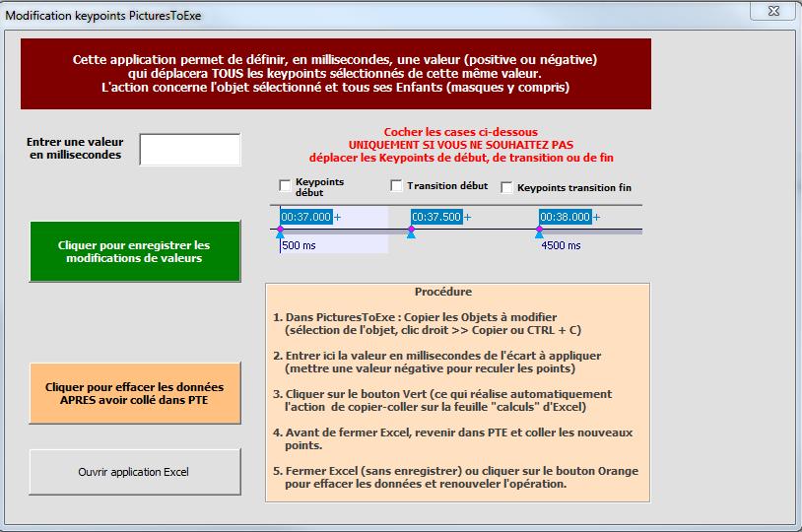Click the plus icon beside 00:37.500
This screenshot has width=802, height=532.
click(x=468, y=217)
